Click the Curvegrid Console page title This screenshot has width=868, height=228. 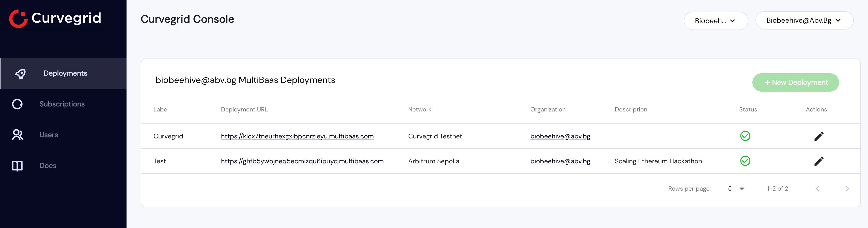[187, 19]
